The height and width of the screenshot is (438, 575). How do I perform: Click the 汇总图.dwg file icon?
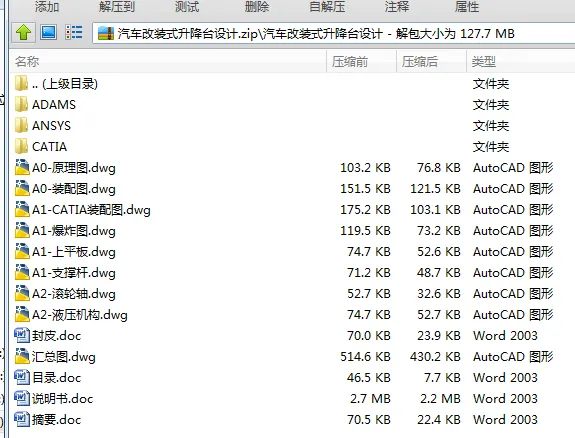click(x=22, y=356)
